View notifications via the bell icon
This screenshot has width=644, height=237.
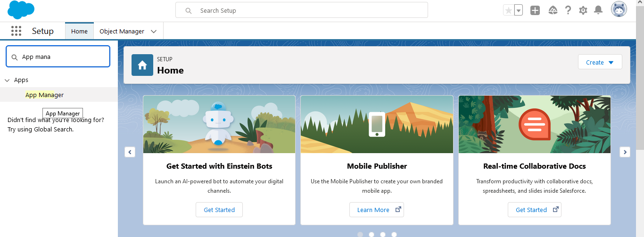click(x=598, y=10)
